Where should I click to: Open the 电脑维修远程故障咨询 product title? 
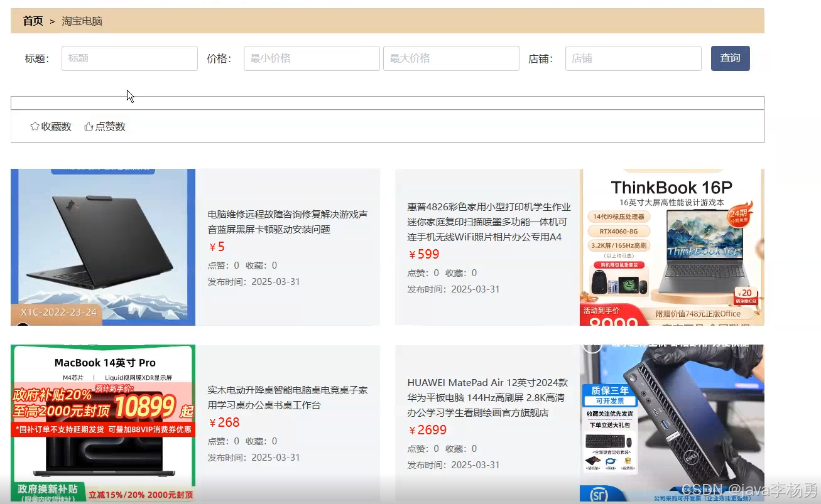[x=288, y=222]
